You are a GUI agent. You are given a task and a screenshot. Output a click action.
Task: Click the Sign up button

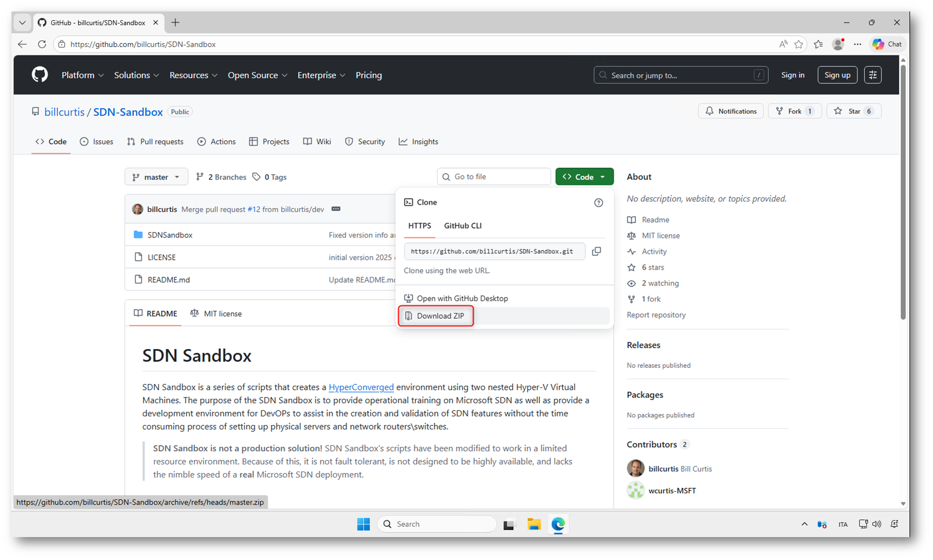pyautogui.click(x=837, y=75)
